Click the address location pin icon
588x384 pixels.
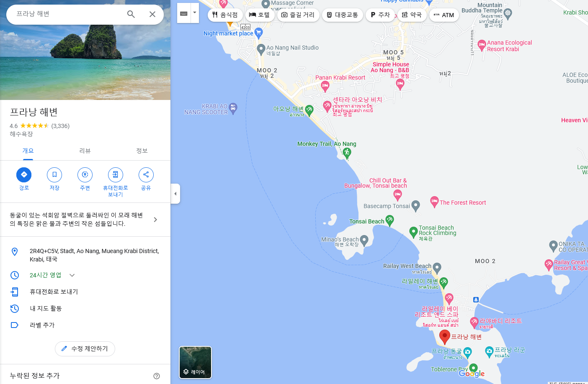click(15, 252)
